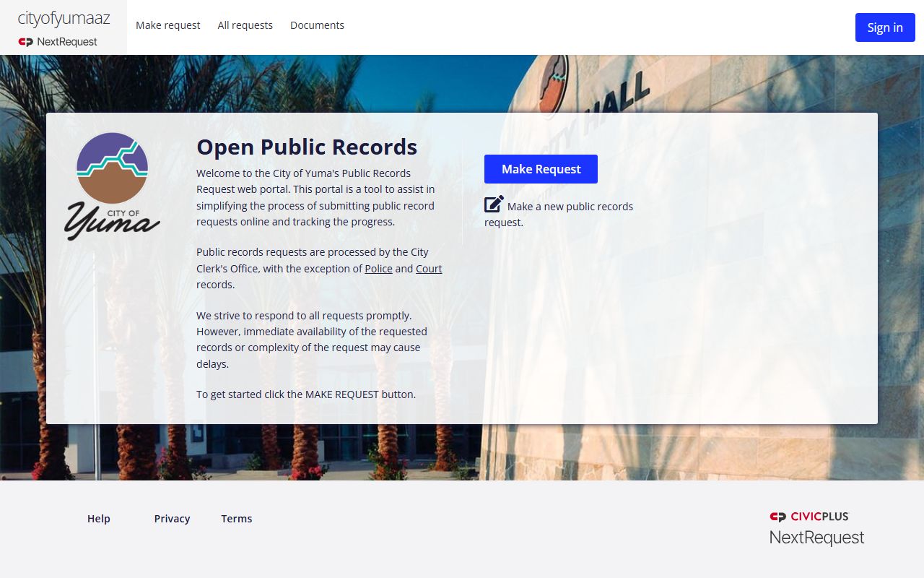Click the Sign in button

[885, 27]
